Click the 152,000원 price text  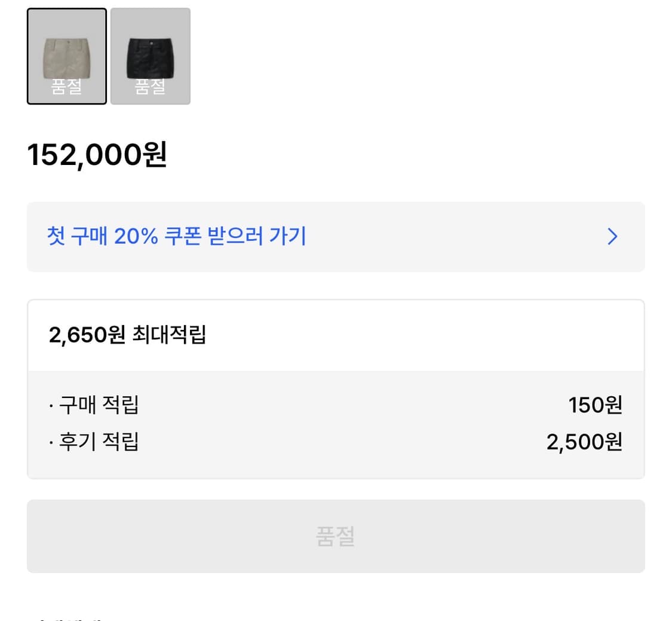[x=97, y=155]
